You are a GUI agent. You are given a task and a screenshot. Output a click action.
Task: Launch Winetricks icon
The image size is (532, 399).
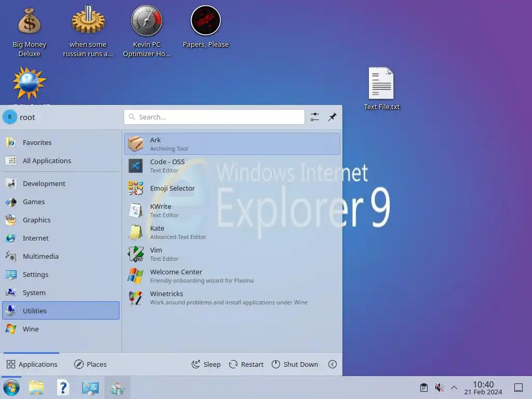point(136,298)
